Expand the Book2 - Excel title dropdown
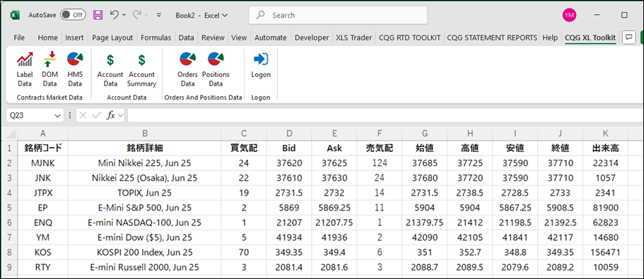This screenshot has width=644, height=279. coord(224,15)
